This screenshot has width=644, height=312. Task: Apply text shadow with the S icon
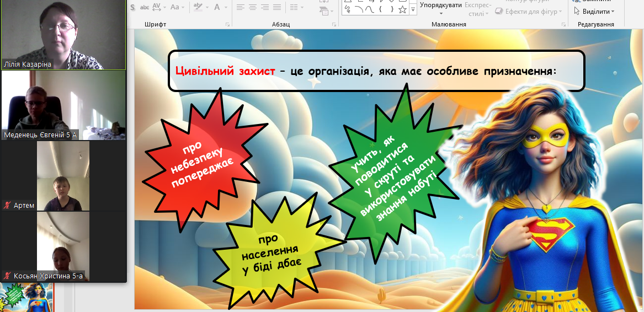coord(132,7)
